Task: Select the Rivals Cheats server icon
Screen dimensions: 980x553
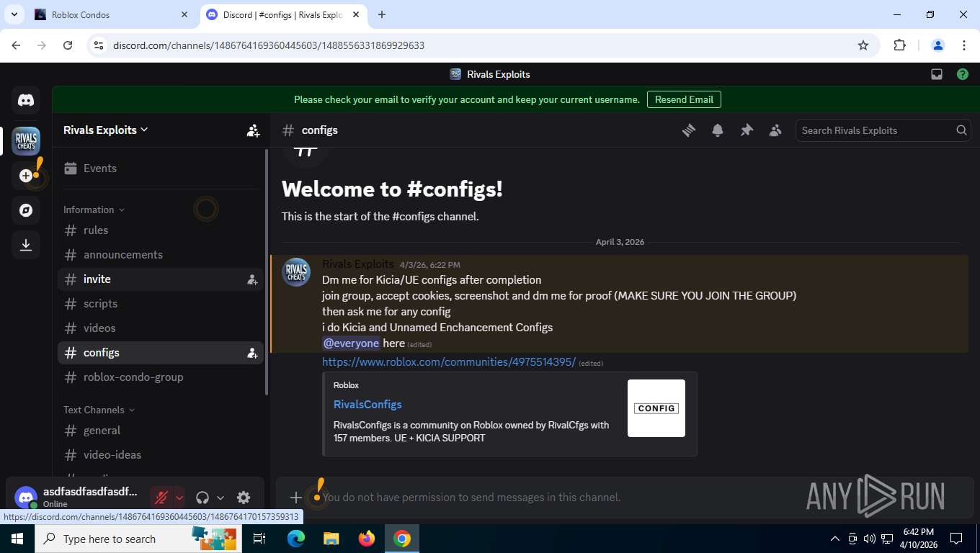Action: (x=26, y=141)
